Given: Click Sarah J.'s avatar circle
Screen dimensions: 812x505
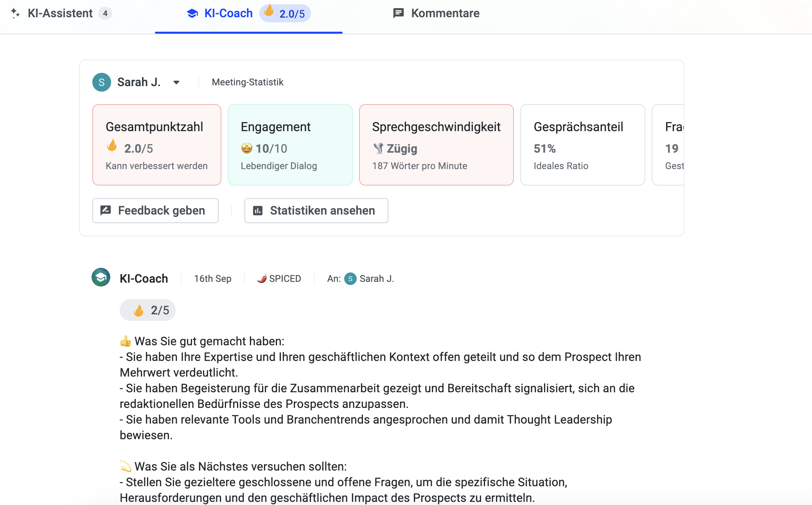Looking at the screenshot, I should point(101,82).
